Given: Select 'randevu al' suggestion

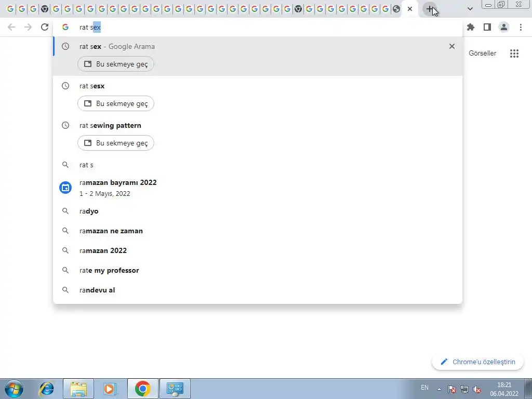Looking at the screenshot, I should (258, 290).
